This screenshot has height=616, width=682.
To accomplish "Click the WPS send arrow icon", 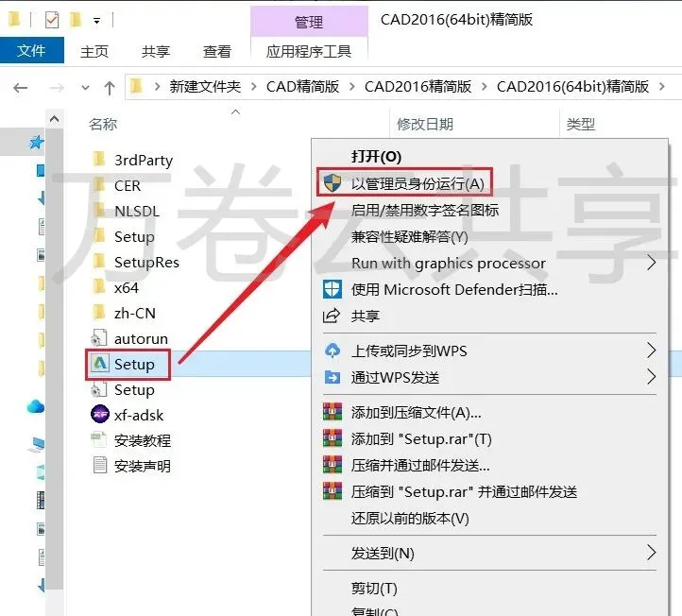I will click(332, 377).
